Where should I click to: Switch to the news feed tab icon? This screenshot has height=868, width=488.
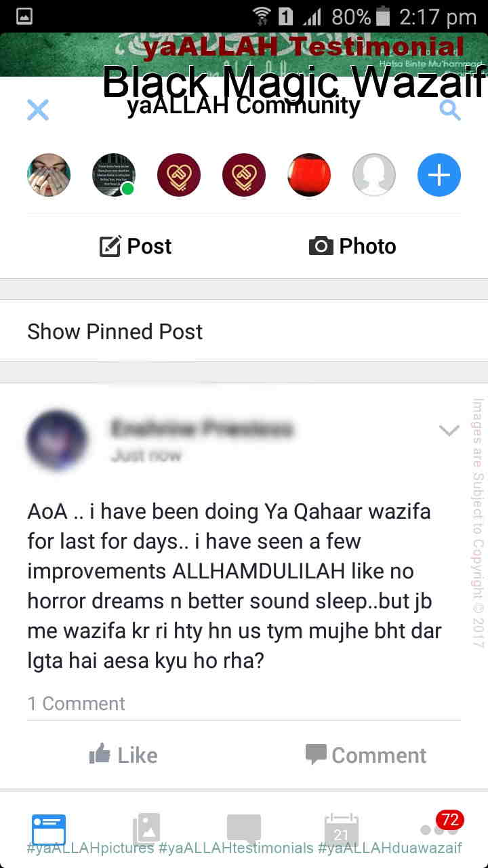pyautogui.click(x=49, y=829)
